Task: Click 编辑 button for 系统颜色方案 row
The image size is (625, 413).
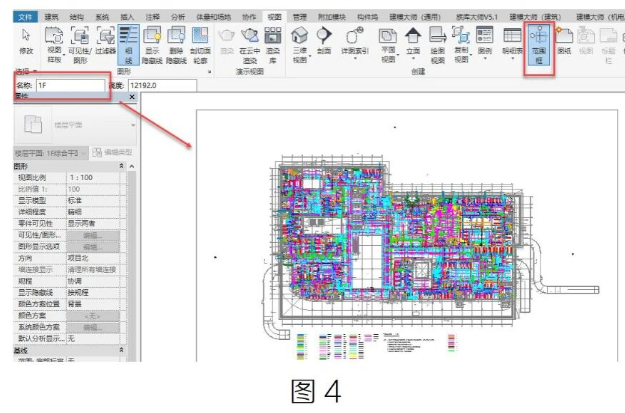Action: pyautogui.click(x=92, y=327)
